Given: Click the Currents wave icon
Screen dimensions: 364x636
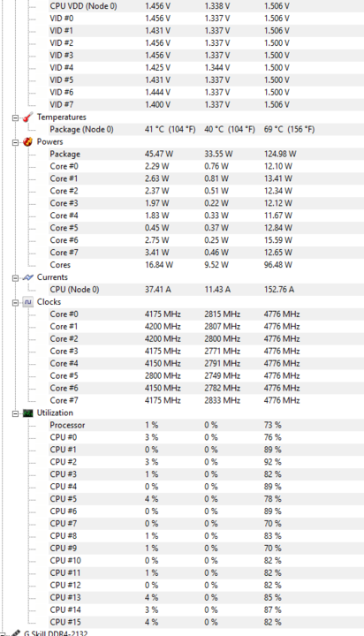Looking at the screenshot, I should pos(27,277).
